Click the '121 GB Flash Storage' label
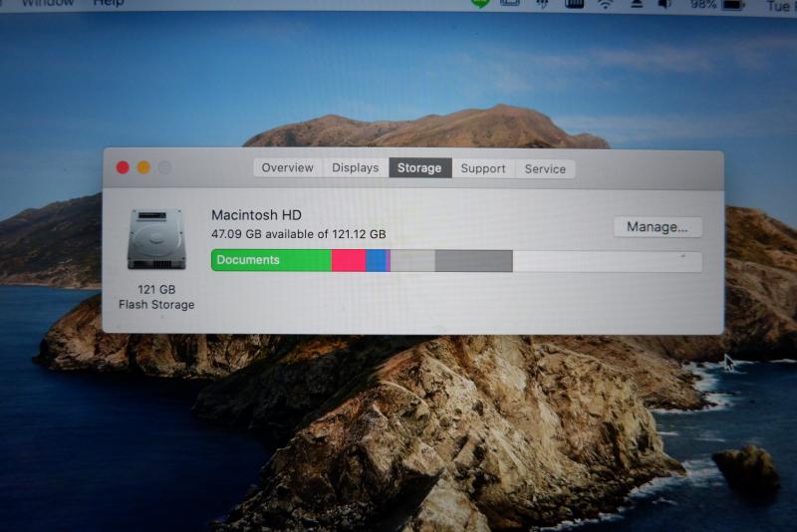Image resolution: width=797 pixels, height=532 pixels. (x=156, y=297)
